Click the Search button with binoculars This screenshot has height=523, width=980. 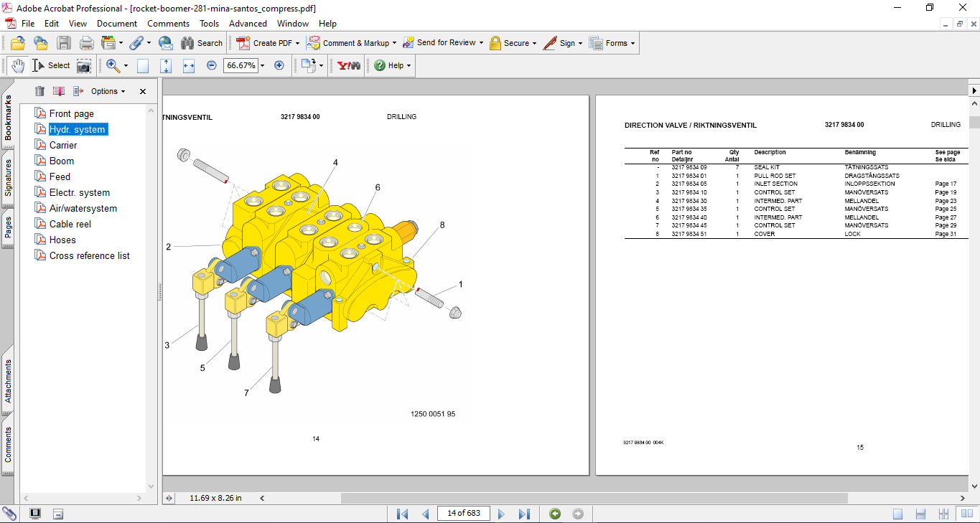click(x=202, y=43)
